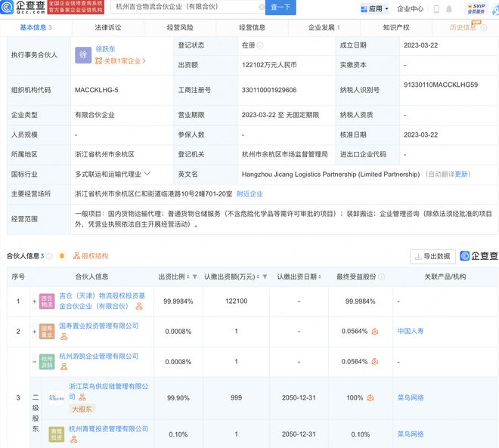This screenshot has width=499, height=448.
Task: Click info icon beside 在册 status
Action: click(260, 45)
